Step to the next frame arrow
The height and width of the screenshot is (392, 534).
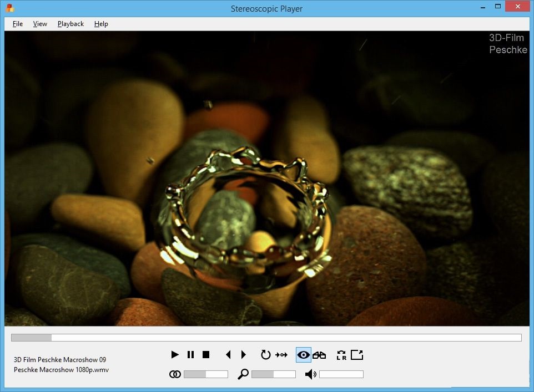click(x=244, y=354)
